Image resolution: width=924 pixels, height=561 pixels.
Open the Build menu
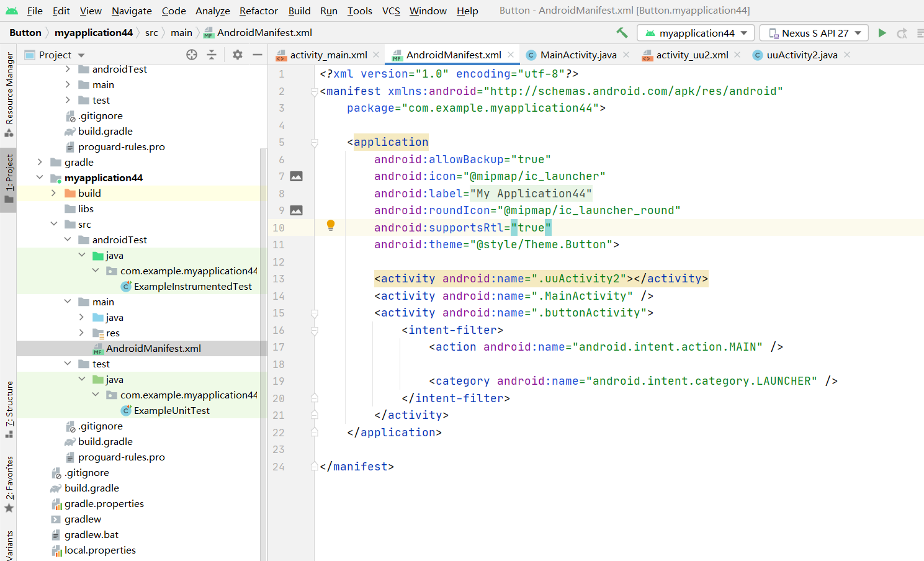point(299,11)
